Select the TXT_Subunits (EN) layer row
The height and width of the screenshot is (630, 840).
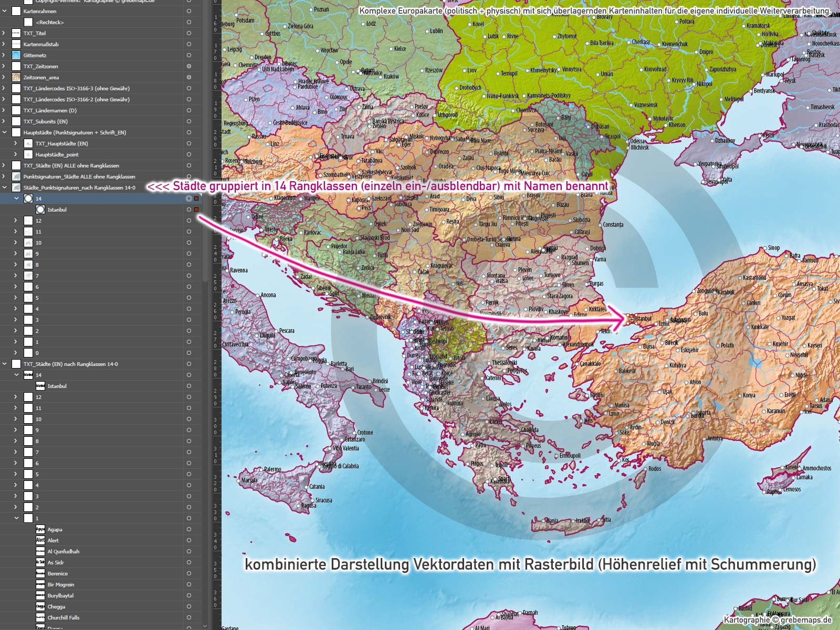[101, 121]
